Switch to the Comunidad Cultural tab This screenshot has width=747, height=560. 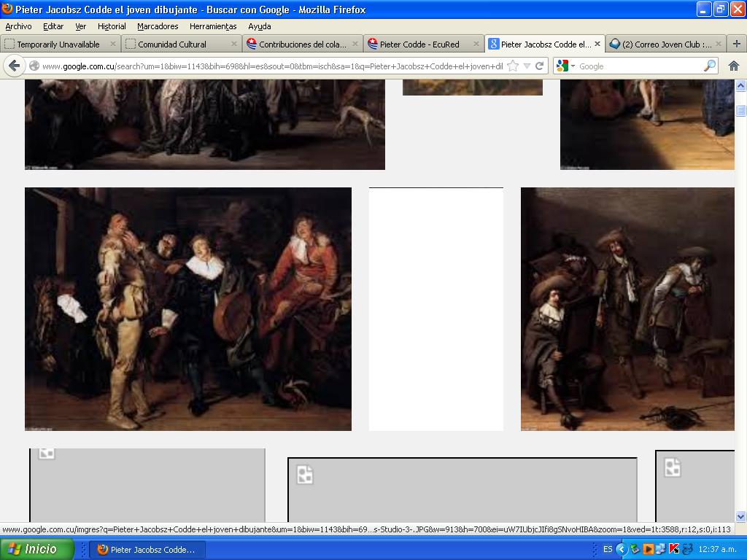point(172,44)
